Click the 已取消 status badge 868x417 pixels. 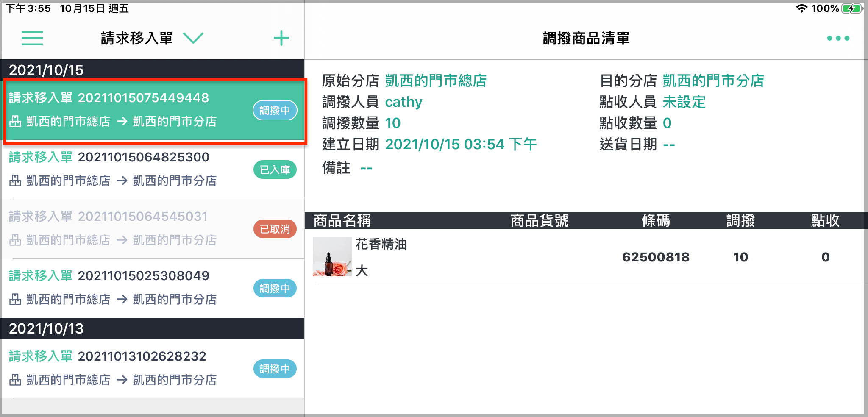(x=275, y=229)
